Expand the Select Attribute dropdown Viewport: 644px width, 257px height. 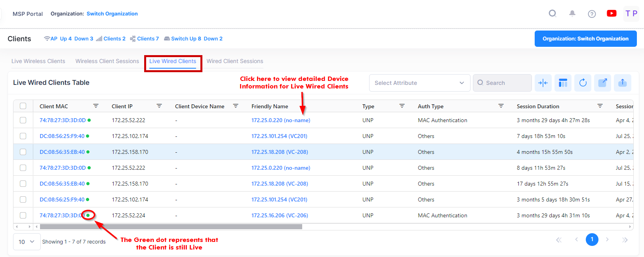(x=419, y=83)
